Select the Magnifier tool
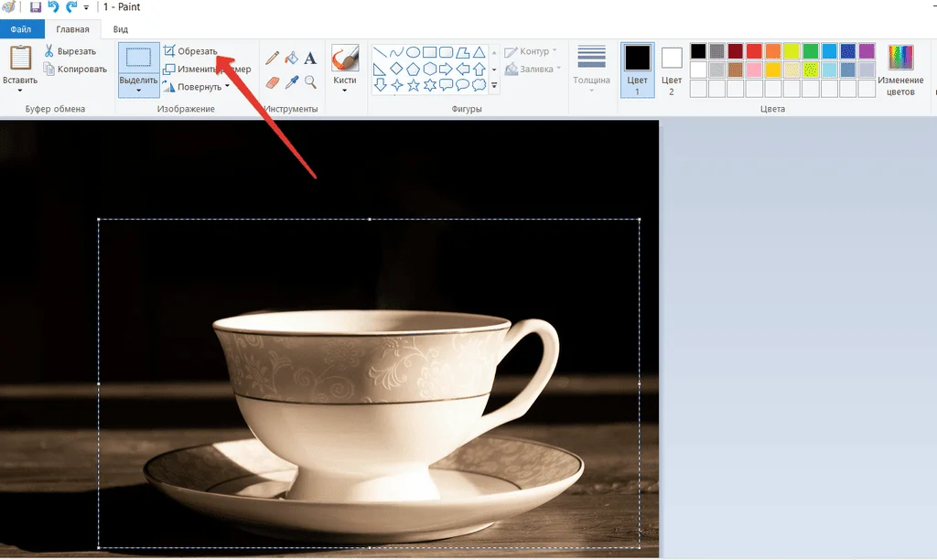Image resolution: width=937 pixels, height=560 pixels. 310,82
